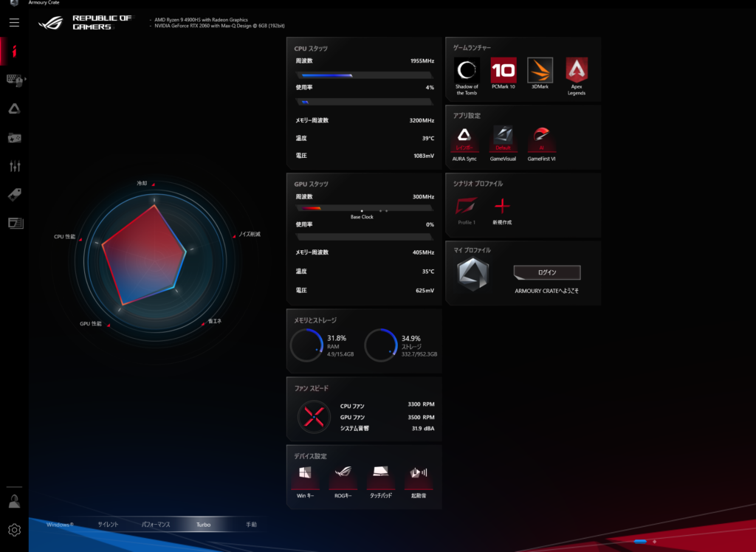The height and width of the screenshot is (552, 756).
Task: Click the fan speed icon
Action: 314,416
